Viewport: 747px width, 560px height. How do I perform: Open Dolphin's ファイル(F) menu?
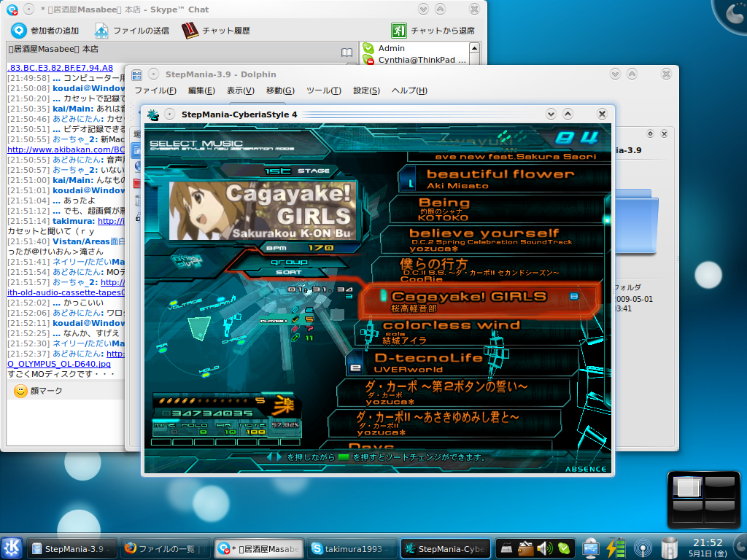pyautogui.click(x=155, y=90)
